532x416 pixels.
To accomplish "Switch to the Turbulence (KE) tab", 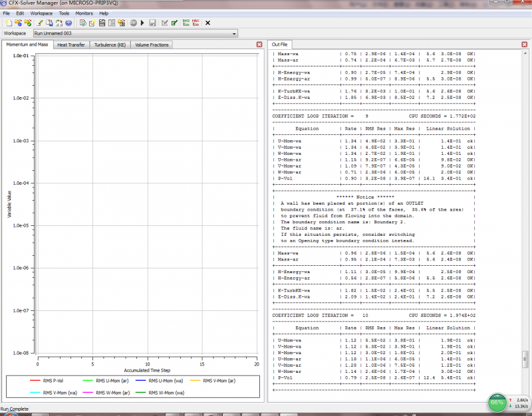I will tap(110, 45).
